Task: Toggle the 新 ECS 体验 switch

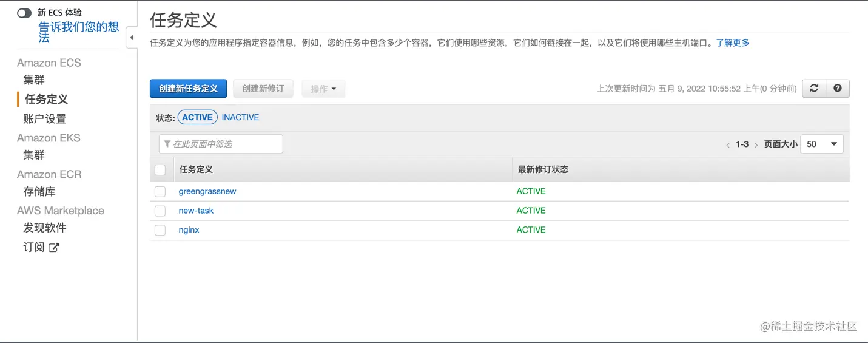Action: 24,13
